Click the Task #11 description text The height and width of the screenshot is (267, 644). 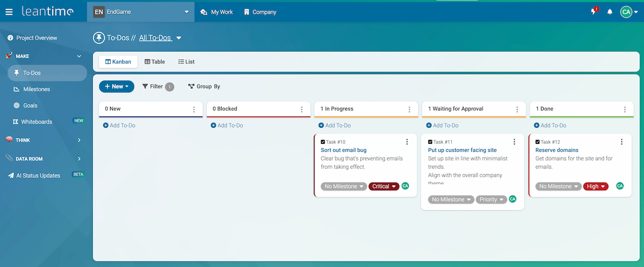[468, 171]
